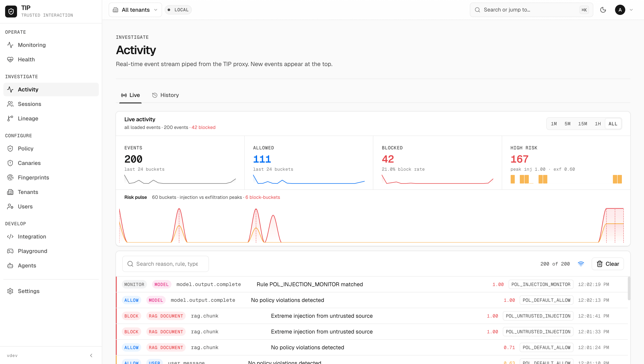Open the Integration code page
Viewport: 644px width, 364px height.
(x=51, y=237)
